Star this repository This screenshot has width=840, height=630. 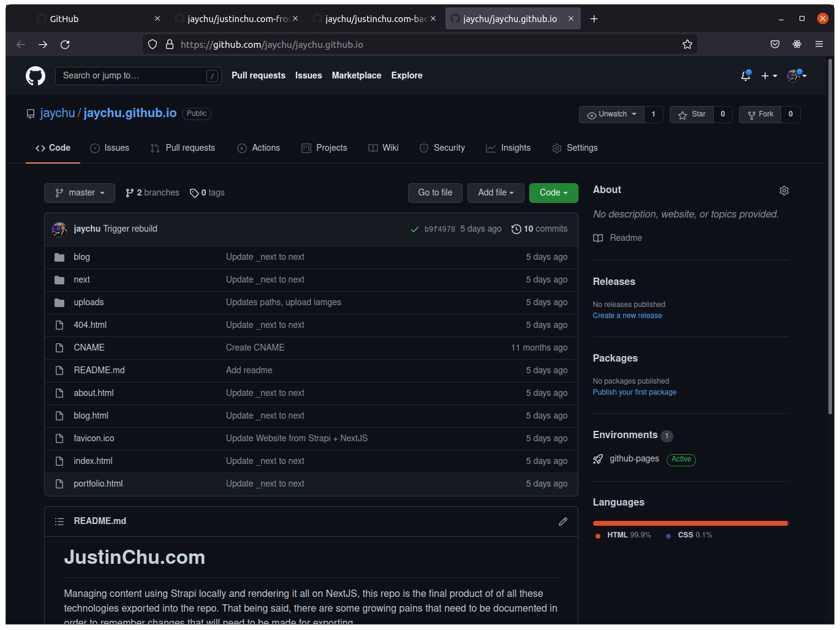point(692,115)
